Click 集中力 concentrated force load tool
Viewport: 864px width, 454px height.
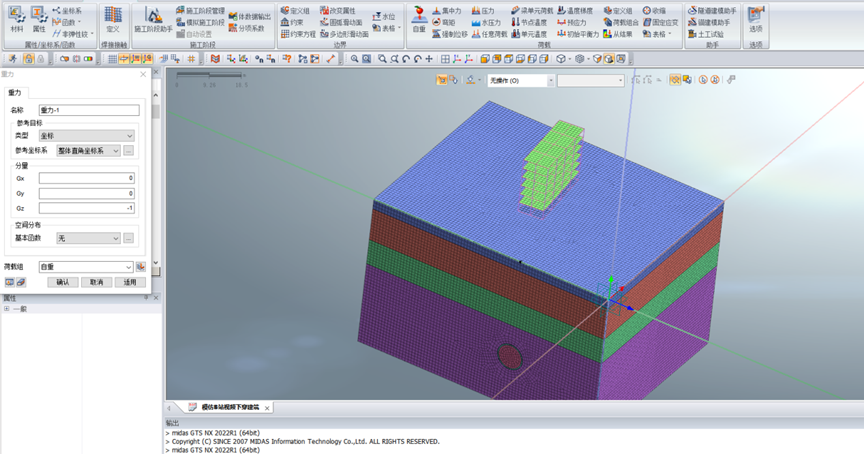click(x=447, y=10)
